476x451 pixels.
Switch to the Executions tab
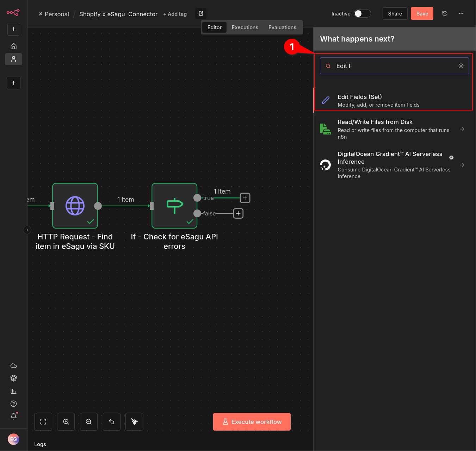(245, 27)
